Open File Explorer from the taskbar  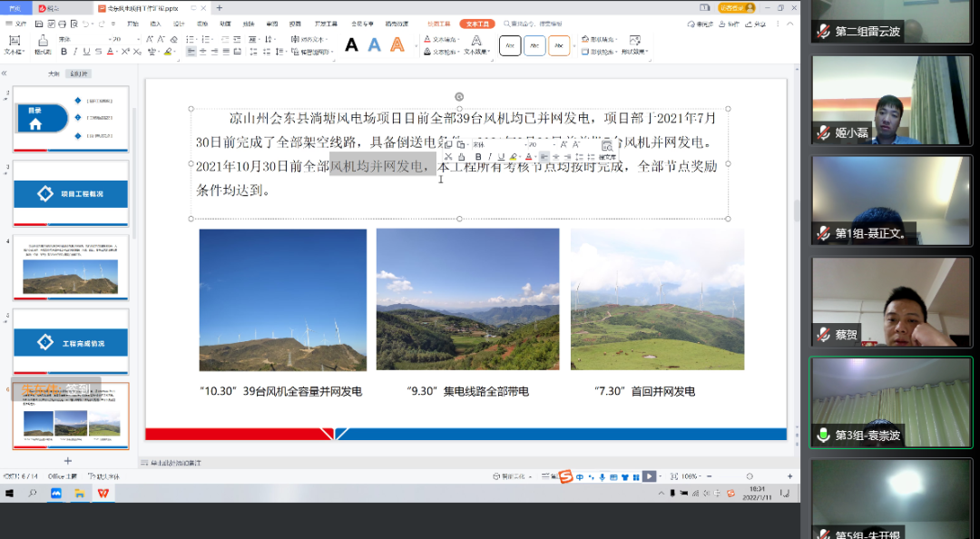79,494
